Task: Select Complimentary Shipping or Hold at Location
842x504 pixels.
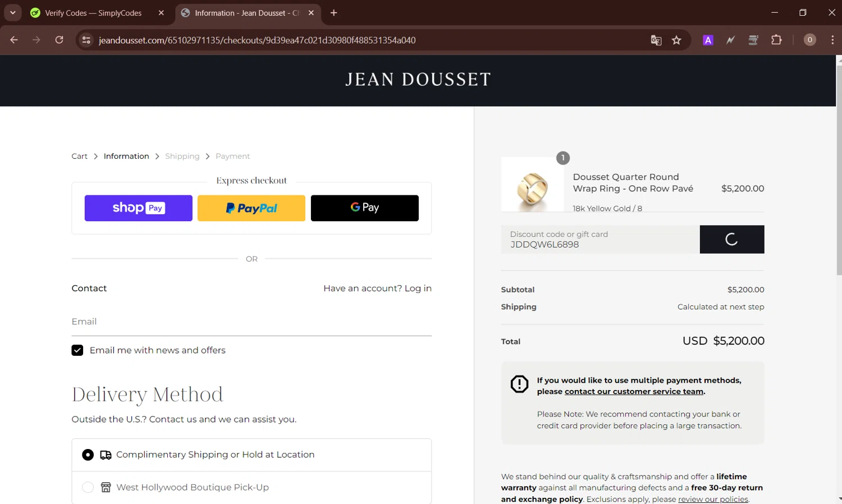Action: point(88,455)
